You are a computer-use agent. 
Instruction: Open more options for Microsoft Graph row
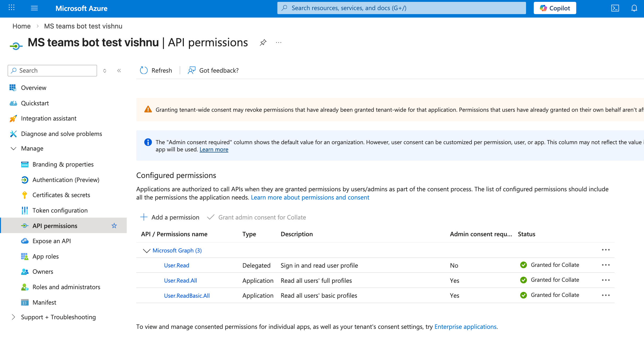point(606,250)
